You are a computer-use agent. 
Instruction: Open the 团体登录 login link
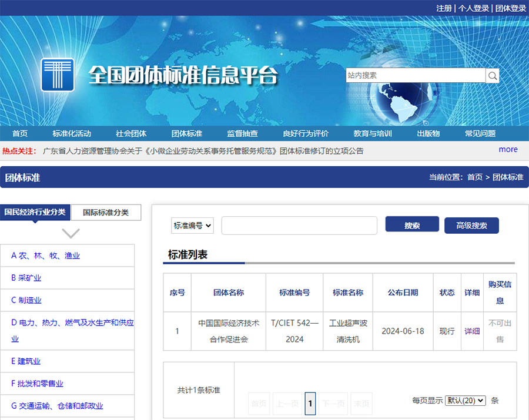pyautogui.click(x=510, y=8)
